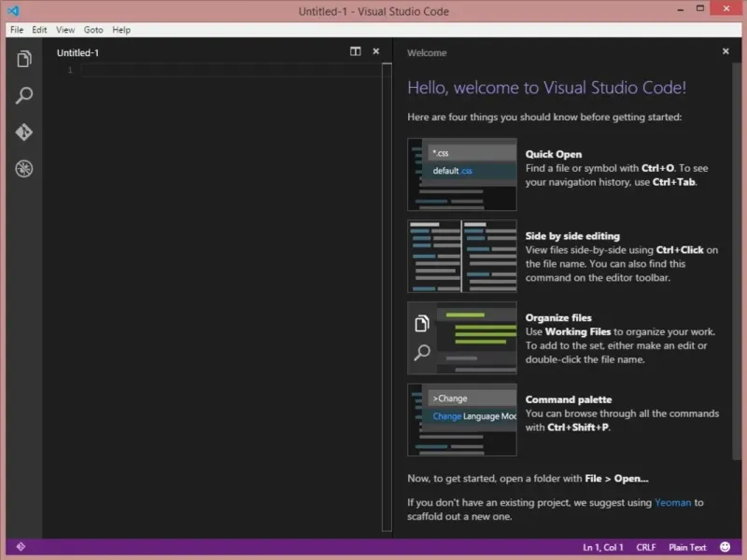
Task: Open the File menu
Action: tap(17, 30)
